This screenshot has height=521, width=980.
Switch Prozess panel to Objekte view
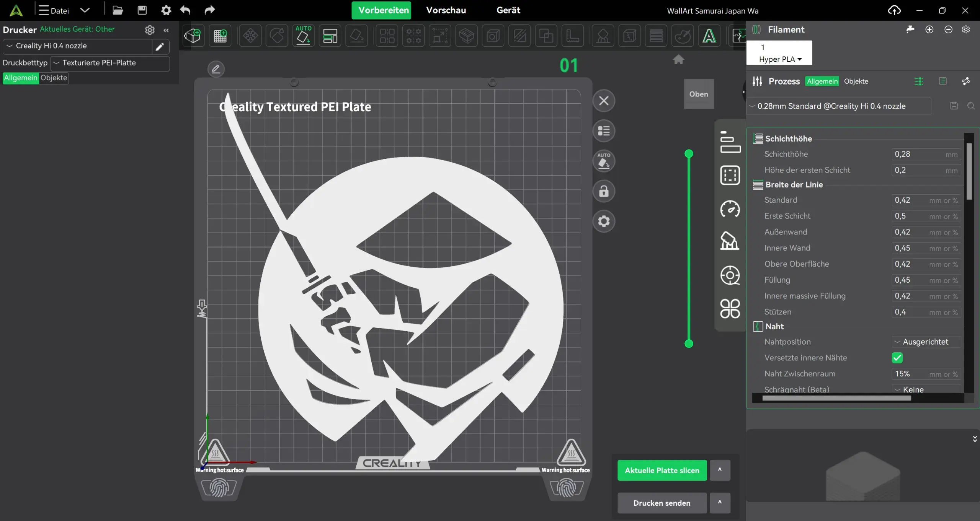pos(856,81)
